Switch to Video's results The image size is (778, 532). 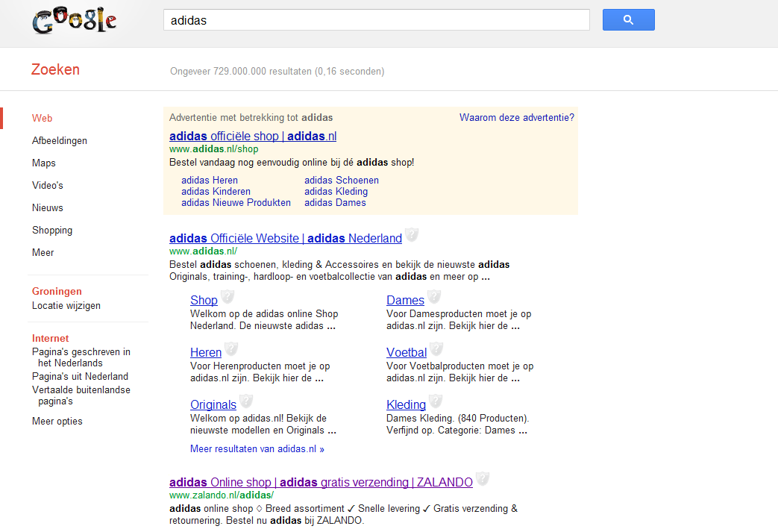(x=48, y=185)
